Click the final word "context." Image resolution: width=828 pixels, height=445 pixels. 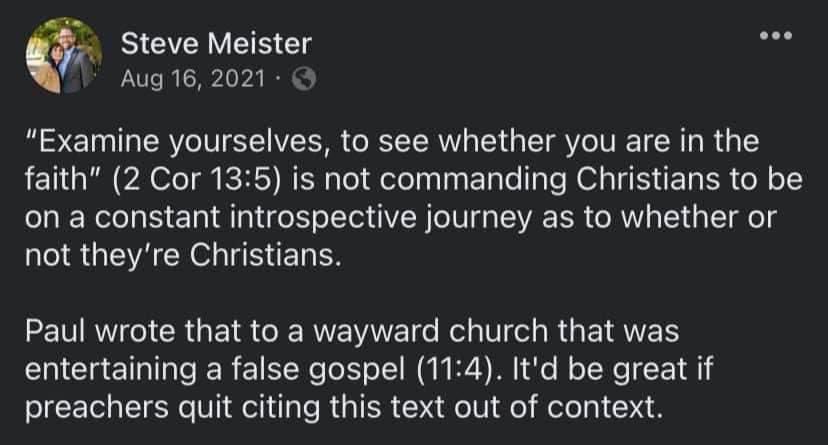pos(605,408)
